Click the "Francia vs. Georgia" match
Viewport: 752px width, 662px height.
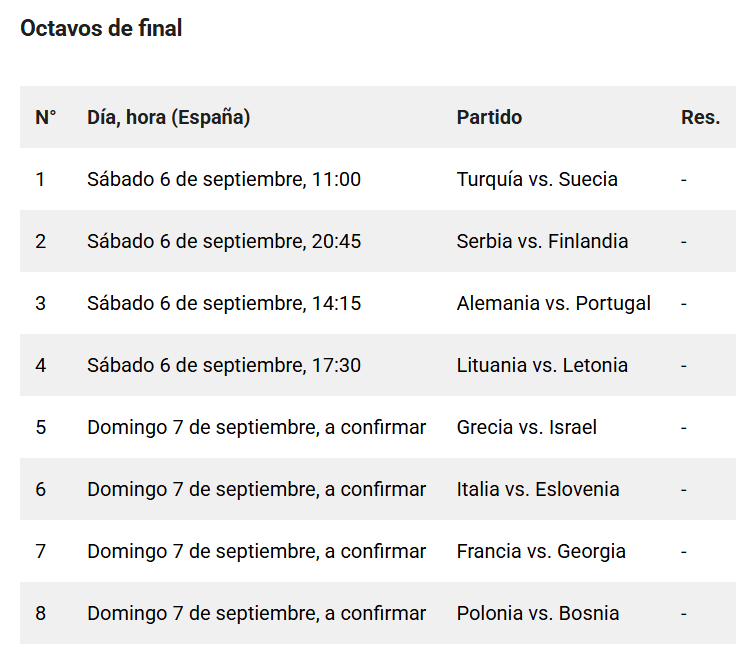[x=541, y=552]
